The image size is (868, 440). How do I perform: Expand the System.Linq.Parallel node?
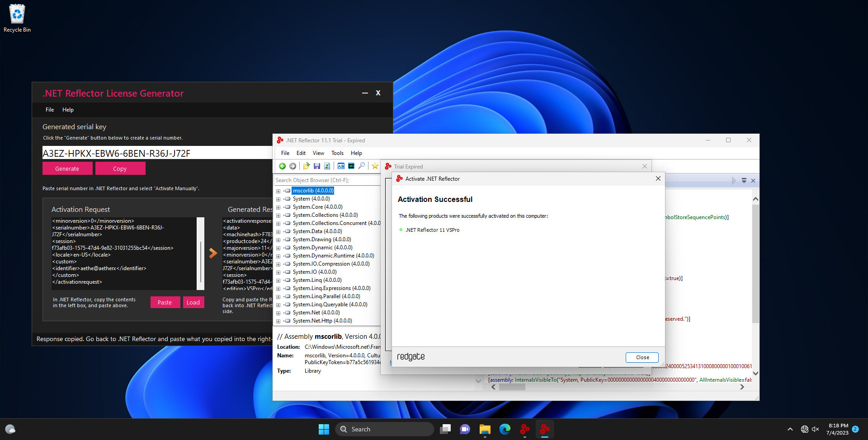(x=278, y=297)
